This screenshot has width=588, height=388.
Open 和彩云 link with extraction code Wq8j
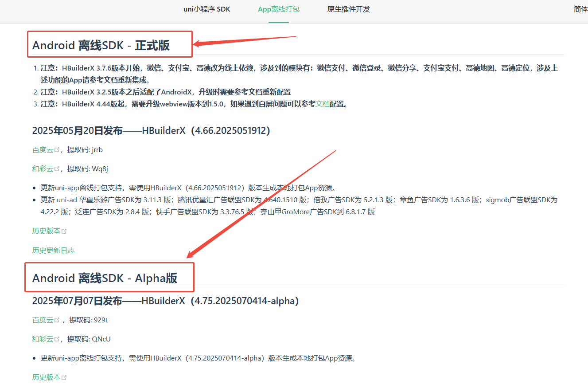(x=43, y=169)
